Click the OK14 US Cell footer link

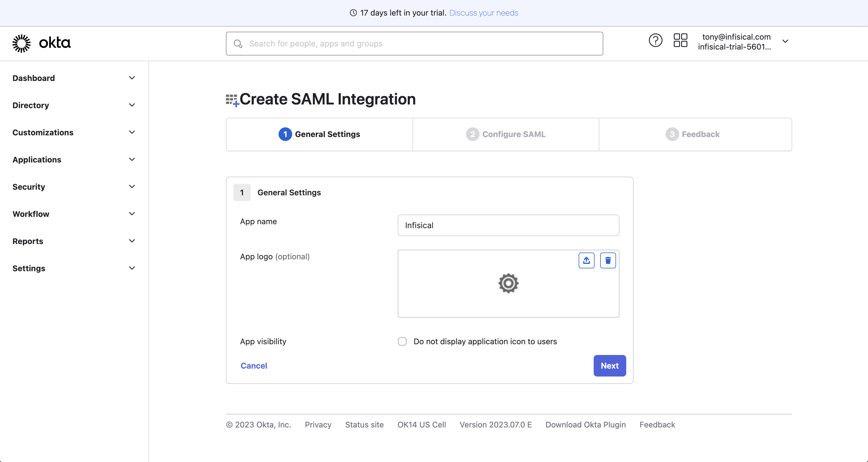pos(422,425)
